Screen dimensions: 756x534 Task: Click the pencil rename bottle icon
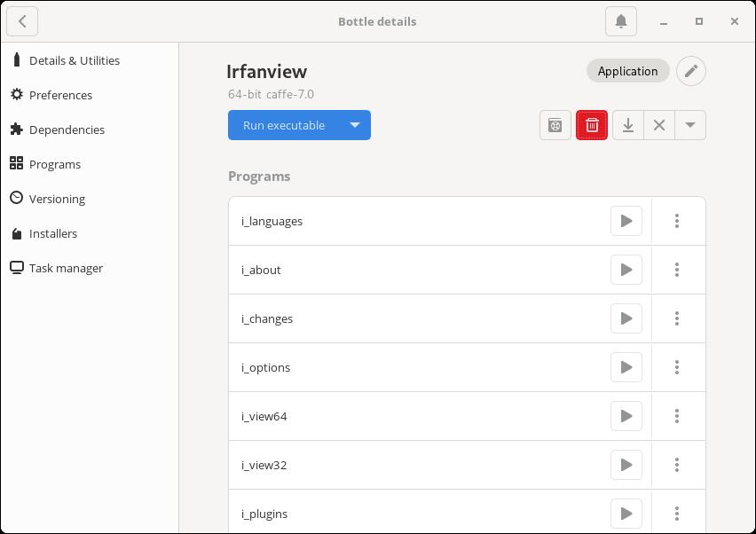coord(691,71)
